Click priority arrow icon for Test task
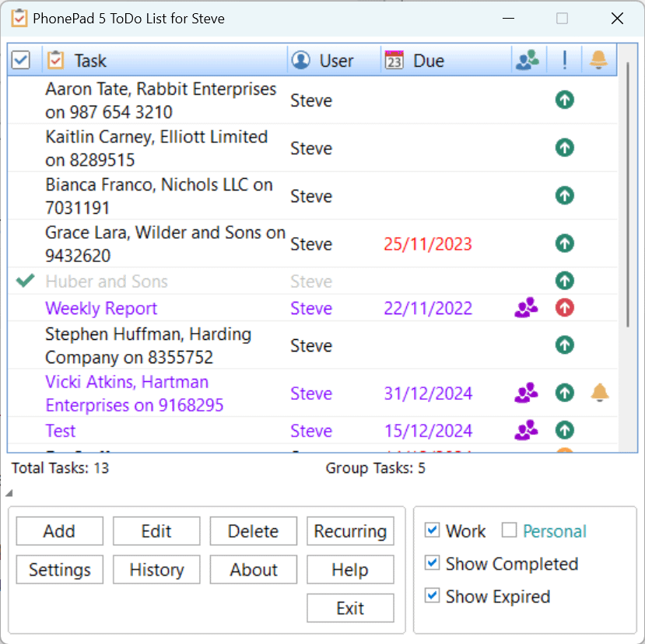This screenshot has height=644, width=645. 564,430
